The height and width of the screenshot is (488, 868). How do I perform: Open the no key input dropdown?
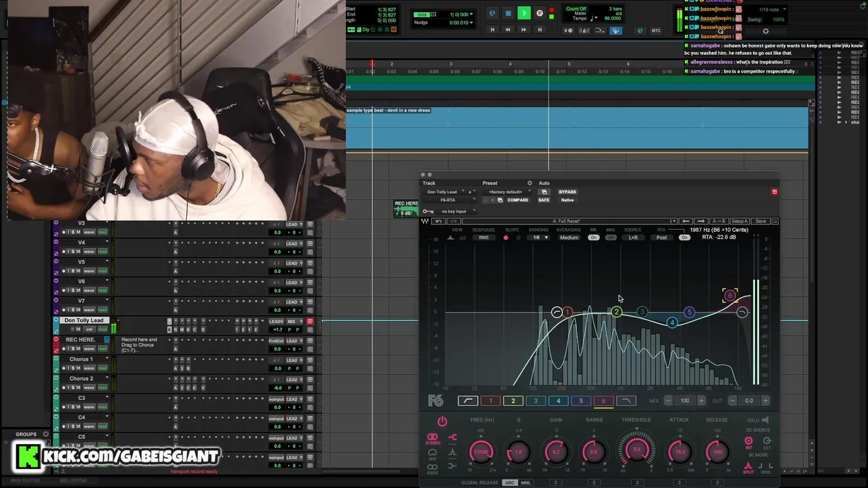(x=458, y=211)
